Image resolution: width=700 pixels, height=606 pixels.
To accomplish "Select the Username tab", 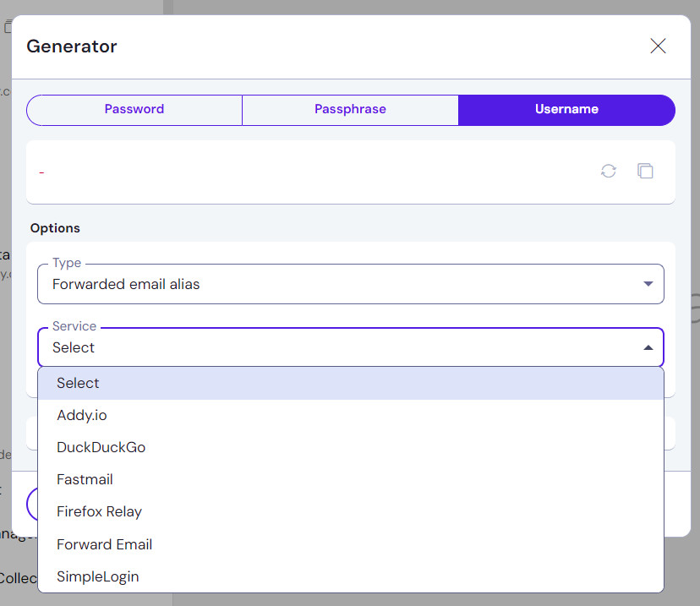I will 566,109.
